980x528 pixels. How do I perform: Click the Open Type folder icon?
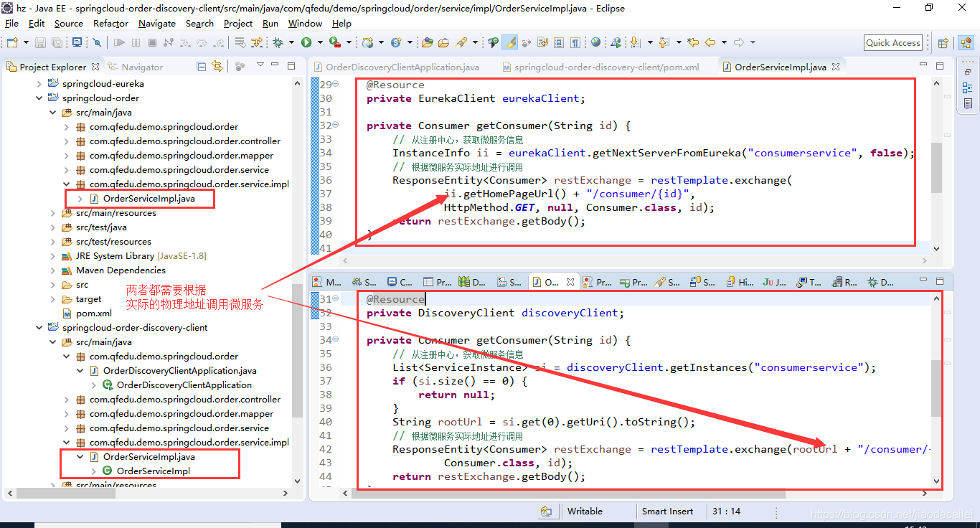428,42
